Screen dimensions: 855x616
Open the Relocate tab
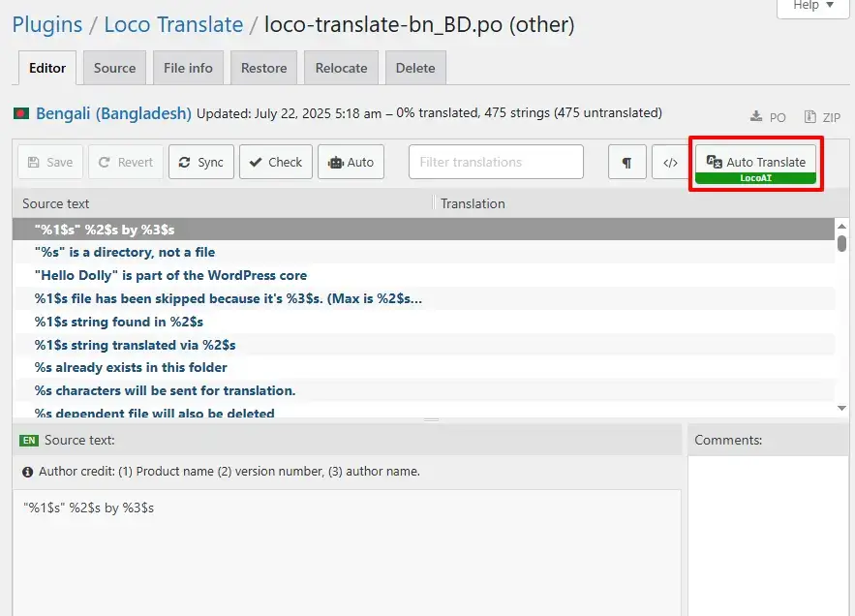click(x=342, y=68)
